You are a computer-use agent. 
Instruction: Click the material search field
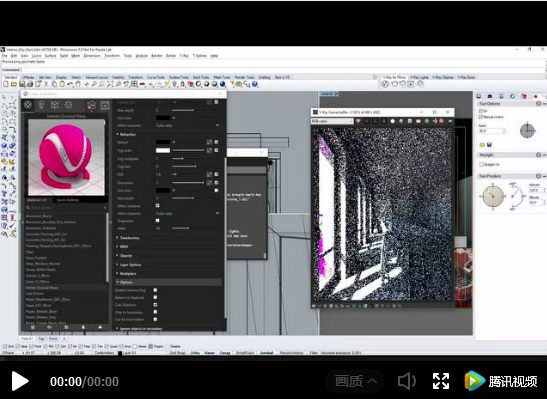pyautogui.click(x=66, y=208)
